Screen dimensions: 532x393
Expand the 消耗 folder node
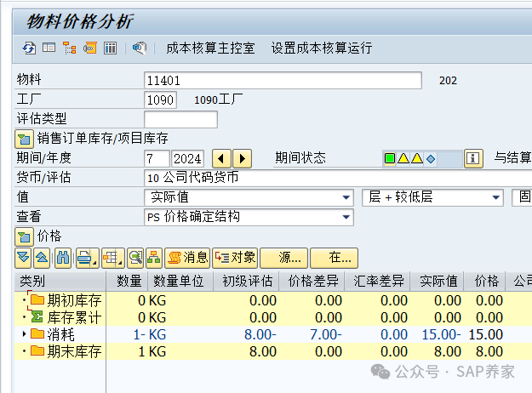[x=24, y=334]
